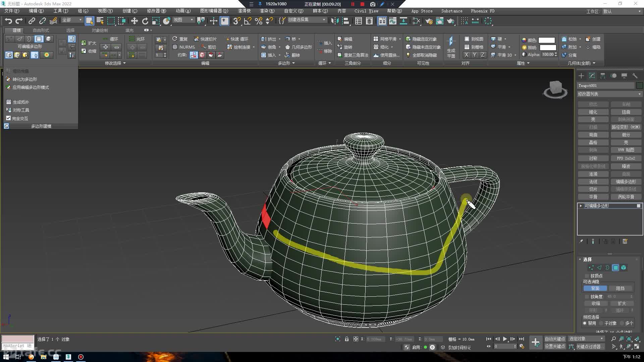This screenshot has width=644, height=362.
Task: Open the 渲染(R) menu
Action: (267, 11)
